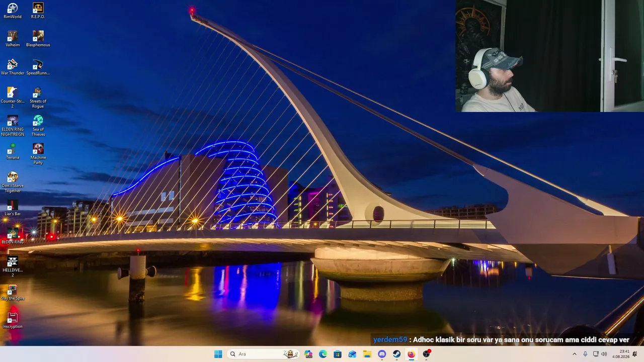
Task: Click the Sea of Thieves icon
Action: pyautogui.click(x=38, y=126)
